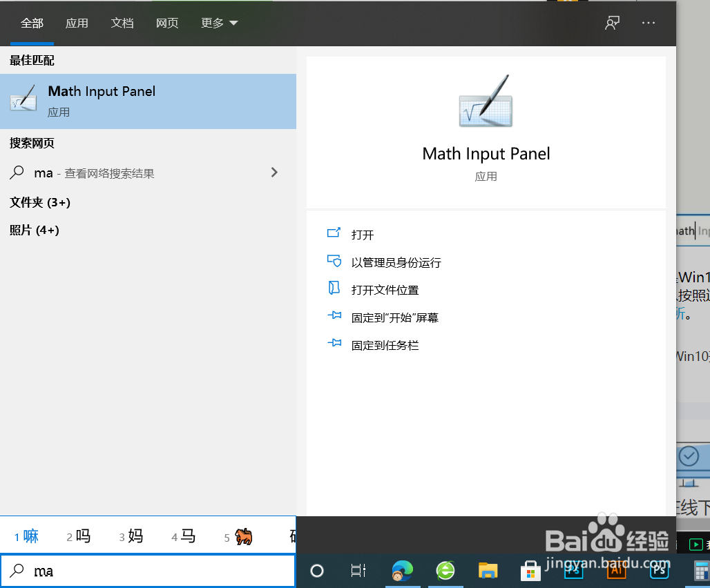710x588 pixels.
Task: Open File Explorer from taskbar
Action: click(x=488, y=571)
